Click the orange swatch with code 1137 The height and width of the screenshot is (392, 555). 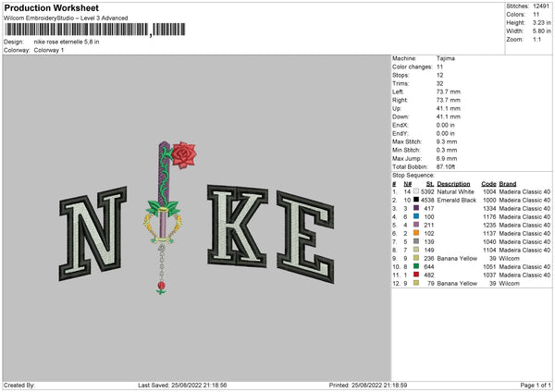click(x=416, y=233)
